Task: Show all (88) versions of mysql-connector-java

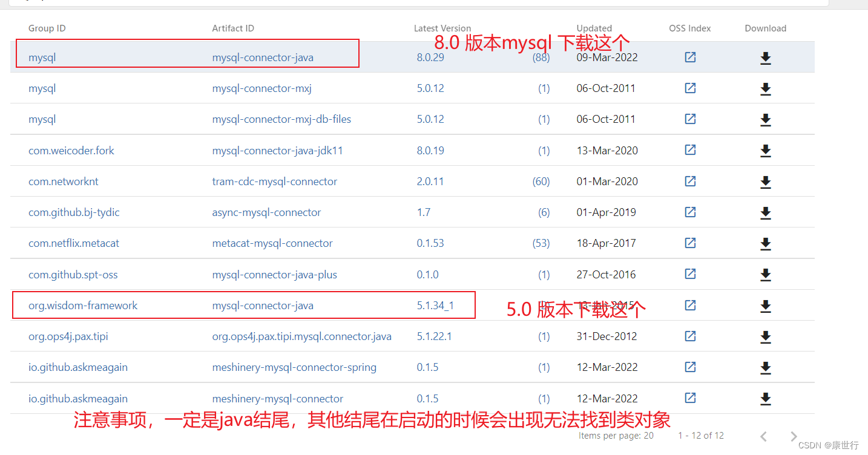Action: (x=541, y=57)
